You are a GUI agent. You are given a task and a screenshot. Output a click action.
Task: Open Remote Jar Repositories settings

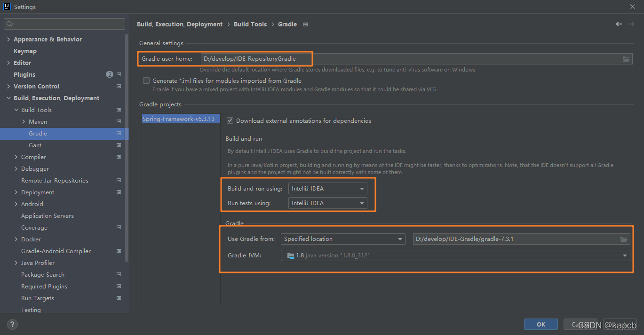coord(55,180)
